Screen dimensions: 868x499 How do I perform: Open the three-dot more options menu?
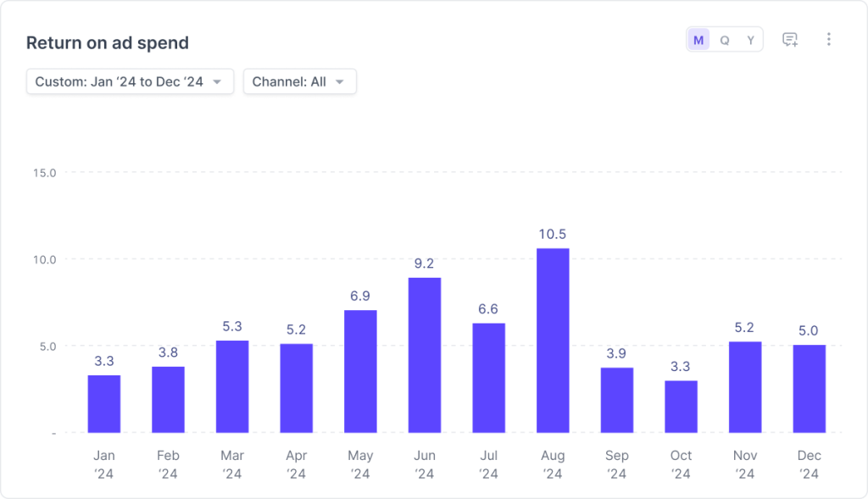[x=829, y=40]
